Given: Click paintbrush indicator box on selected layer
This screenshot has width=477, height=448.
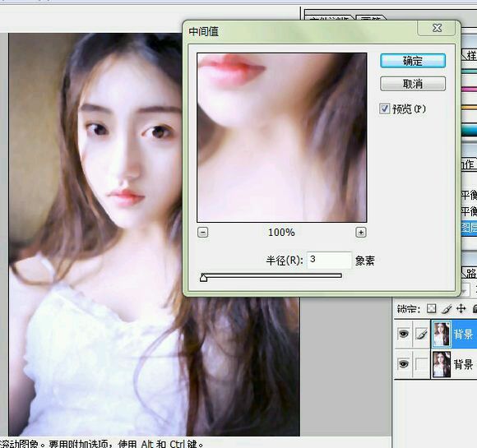Looking at the screenshot, I should click(x=421, y=335).
